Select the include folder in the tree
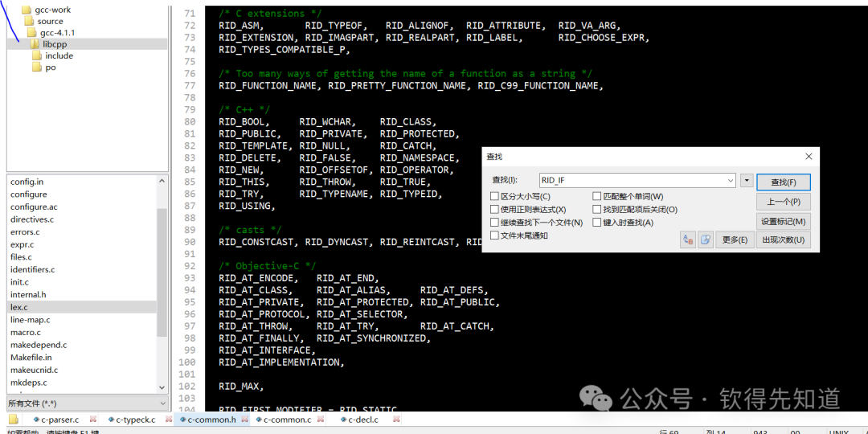This screenshot has height=434, width=868. [59, 55]
